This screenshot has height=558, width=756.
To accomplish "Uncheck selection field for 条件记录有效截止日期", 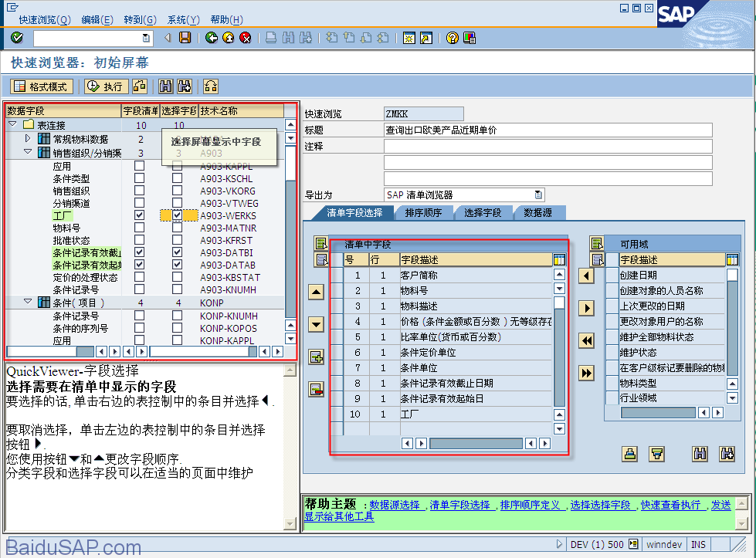I will (x=178, y=252).
